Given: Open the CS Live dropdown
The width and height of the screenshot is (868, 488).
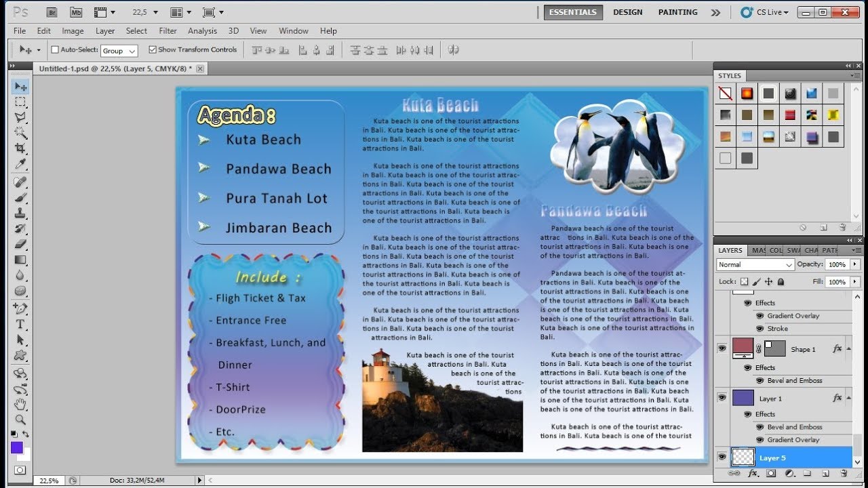Looking at the screenshot, I should (x=766, y=12).
